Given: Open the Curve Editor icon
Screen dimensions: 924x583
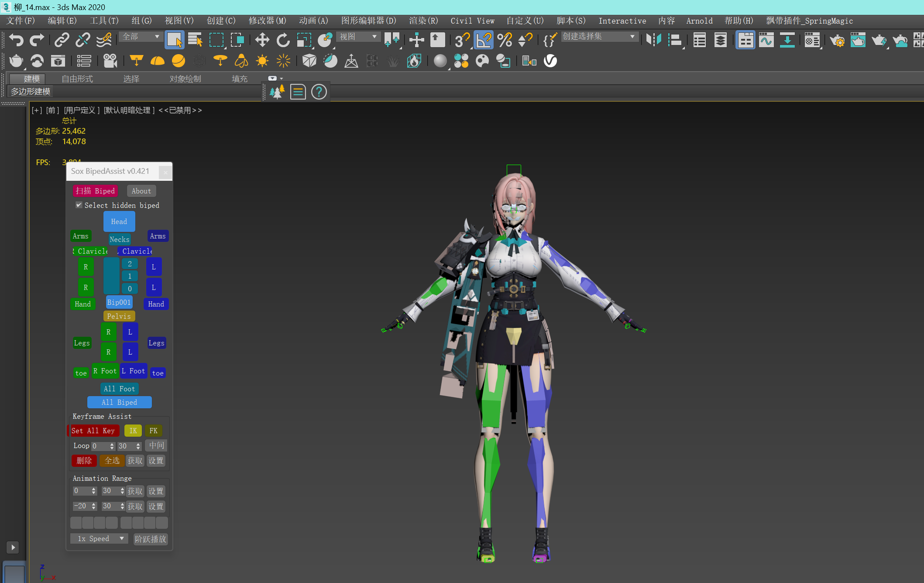Looking at the screenshot, I should coord(766,40).
